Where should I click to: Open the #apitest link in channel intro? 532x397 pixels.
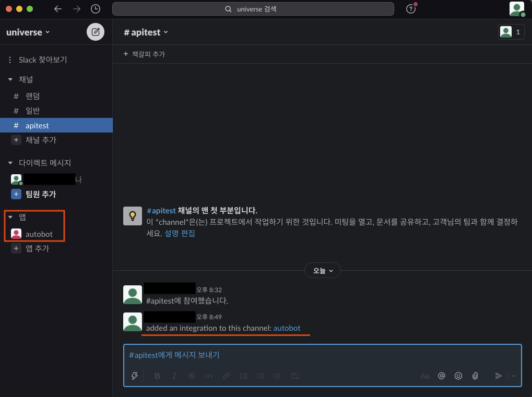161,211
